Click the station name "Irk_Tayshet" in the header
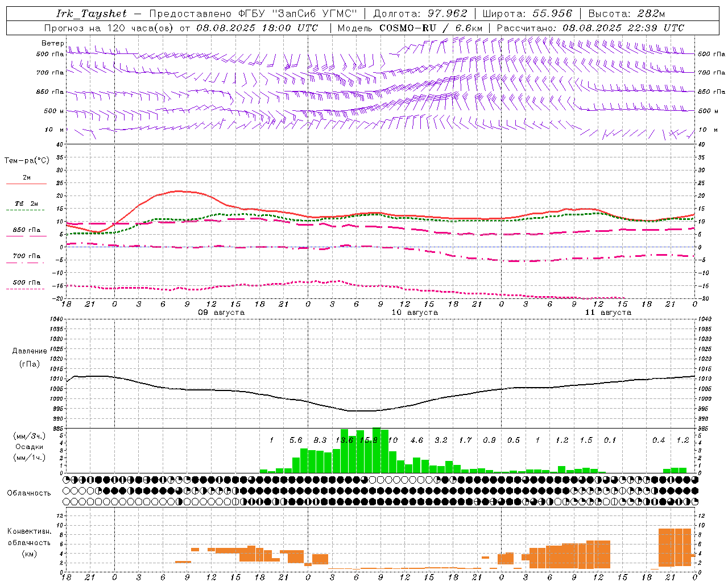The height and width of the screenshot is (582, 728). (x=92, y=14)
